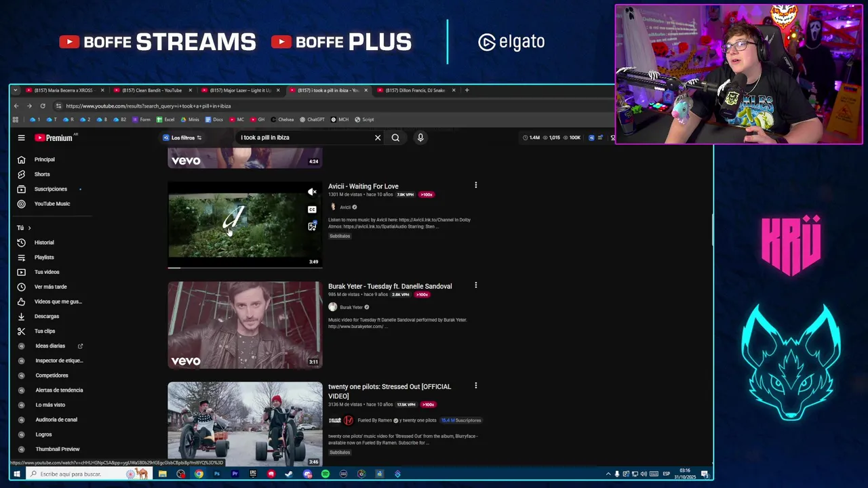Viewport: 868px width, 488px height.
Task: Open the video titled 'Avicii - Waiting For Love'
Action: pyautogui.click(x=363, y=186)
